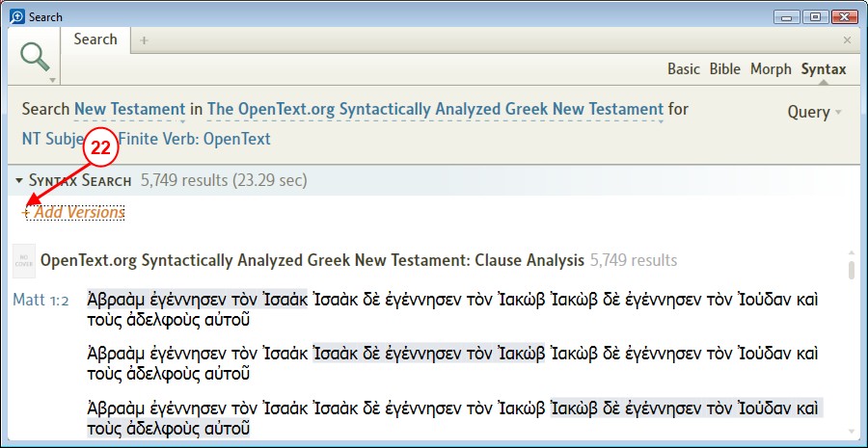Add a new tab with the plus button

coord(144,40)
